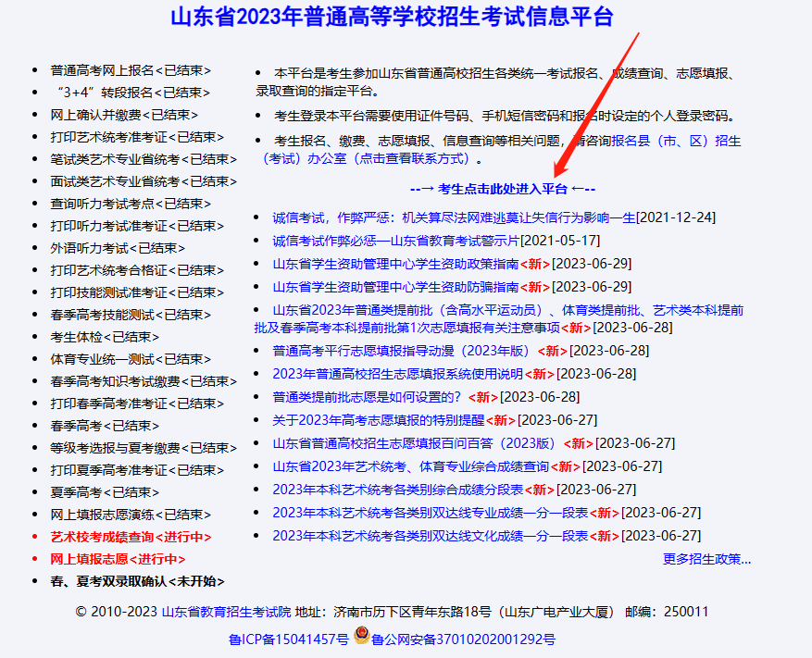Click 鲁ICP备15041457号 link

click(x=289, y=639)
